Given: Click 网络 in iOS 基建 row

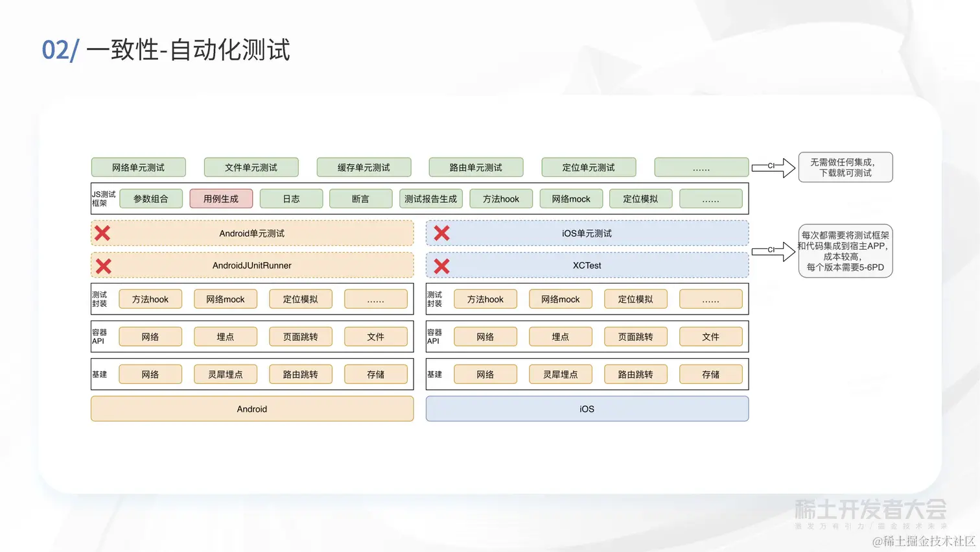Looking at the screenshot, I should (485, 374).
